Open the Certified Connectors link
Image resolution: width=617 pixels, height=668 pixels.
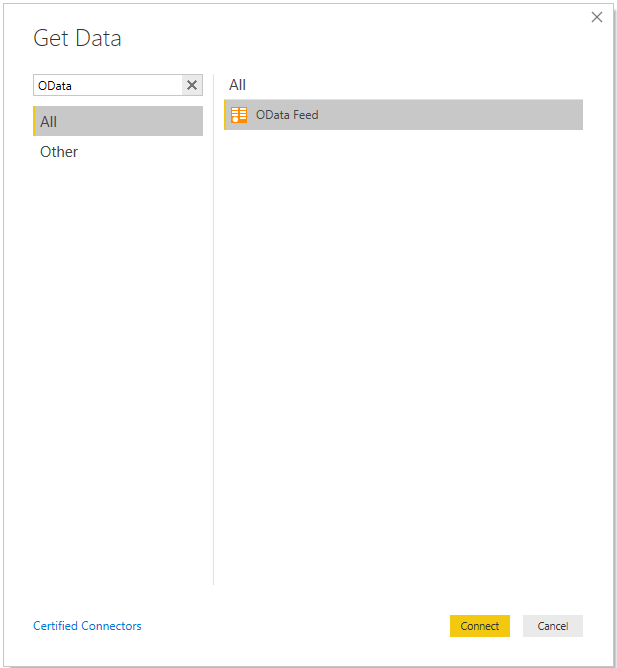pyautogui.click(x=87, y=626)
